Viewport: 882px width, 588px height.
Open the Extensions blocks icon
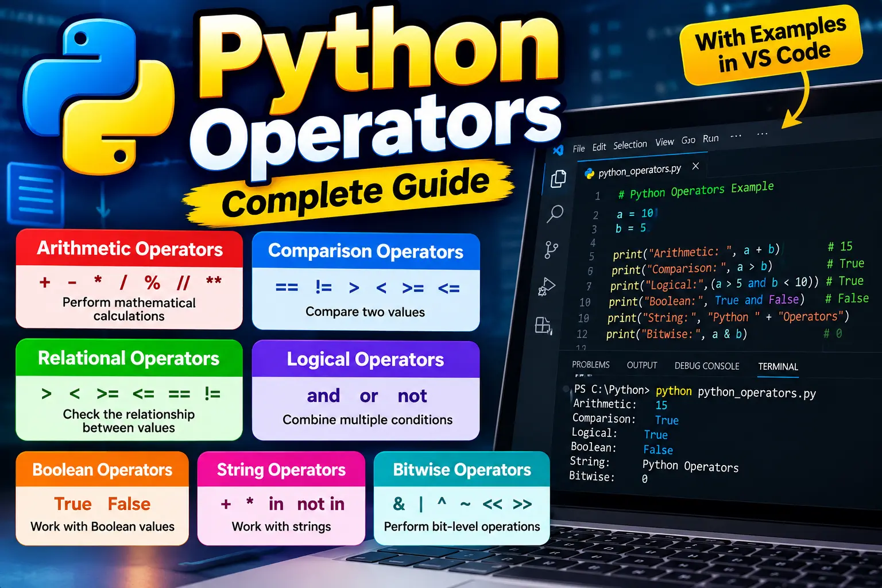(543, 326)
